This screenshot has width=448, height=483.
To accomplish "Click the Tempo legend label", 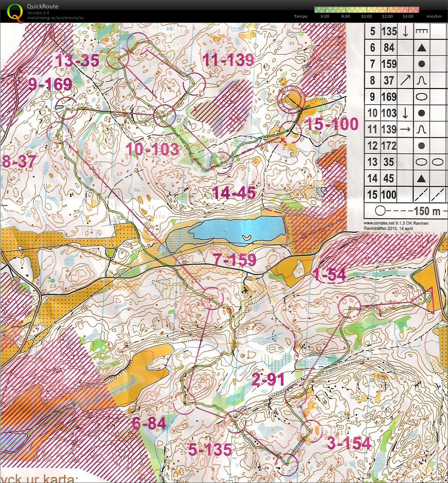I will 300,16.
